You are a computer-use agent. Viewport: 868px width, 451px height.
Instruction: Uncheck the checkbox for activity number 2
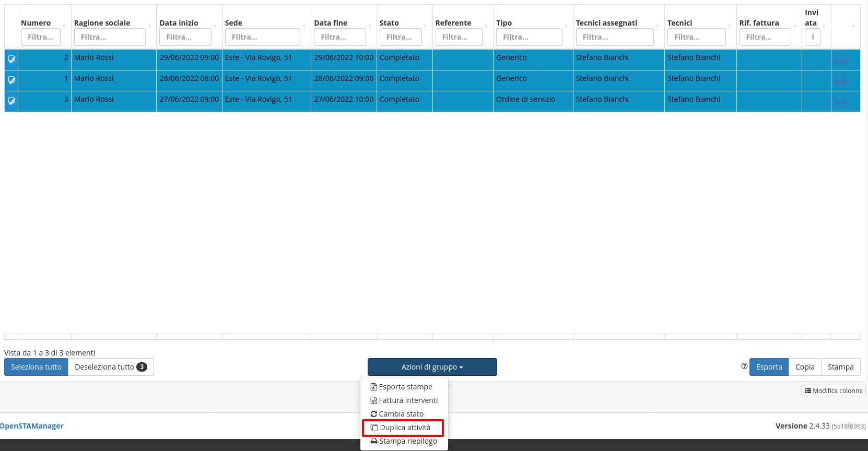pos(11,60)
